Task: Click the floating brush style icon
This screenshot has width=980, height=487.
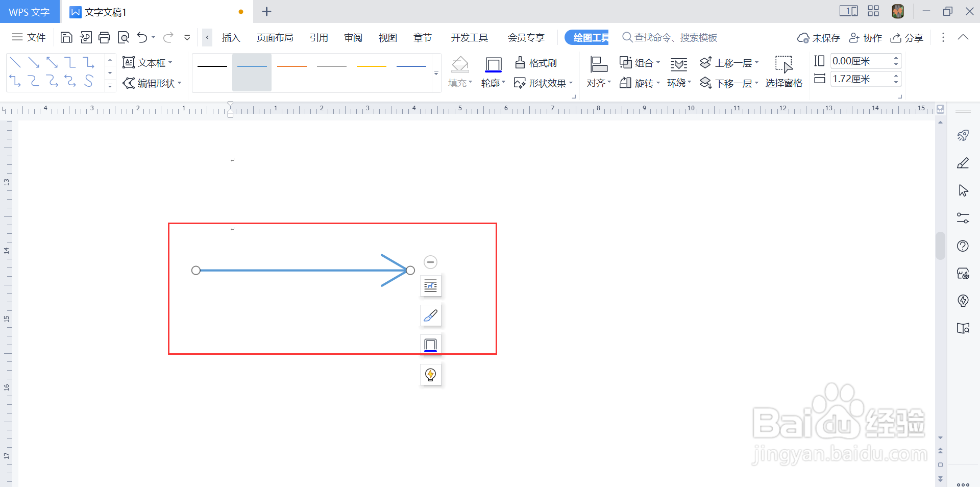Action: coord(431,315)
